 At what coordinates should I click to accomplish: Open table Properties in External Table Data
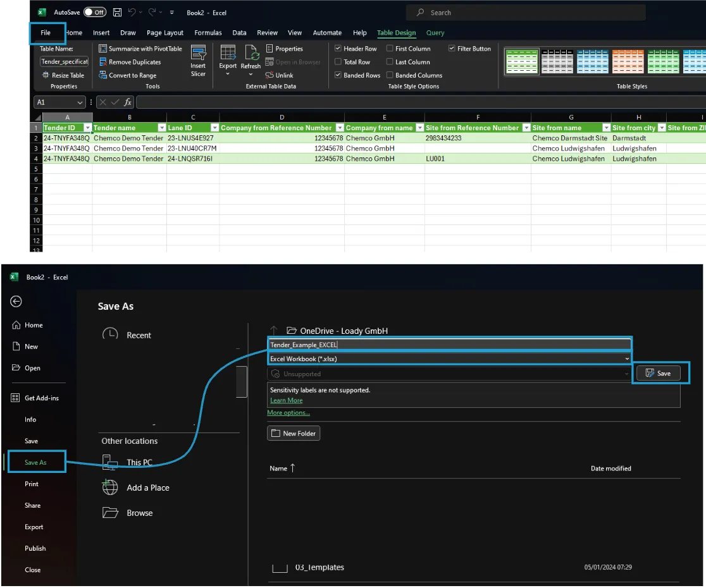pos(284,49)
